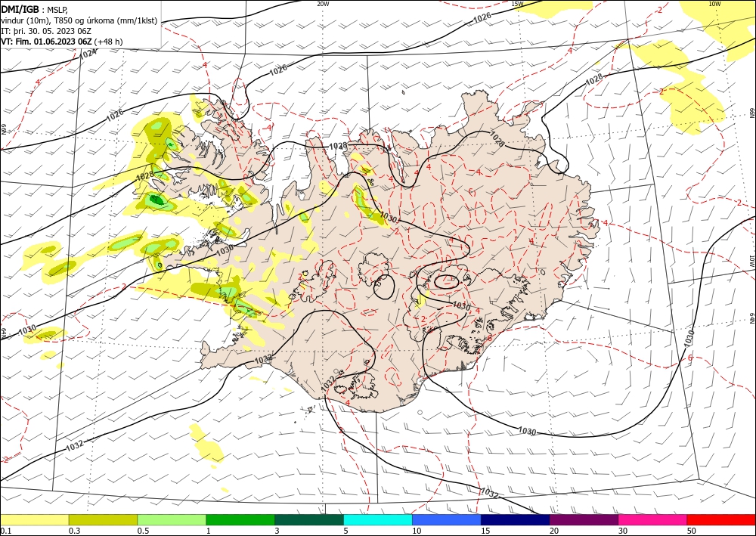The width and height of the screenshot is (756, 536).
Task: Click the light green 0.5 legend swatch
Action: pos(172,519)
